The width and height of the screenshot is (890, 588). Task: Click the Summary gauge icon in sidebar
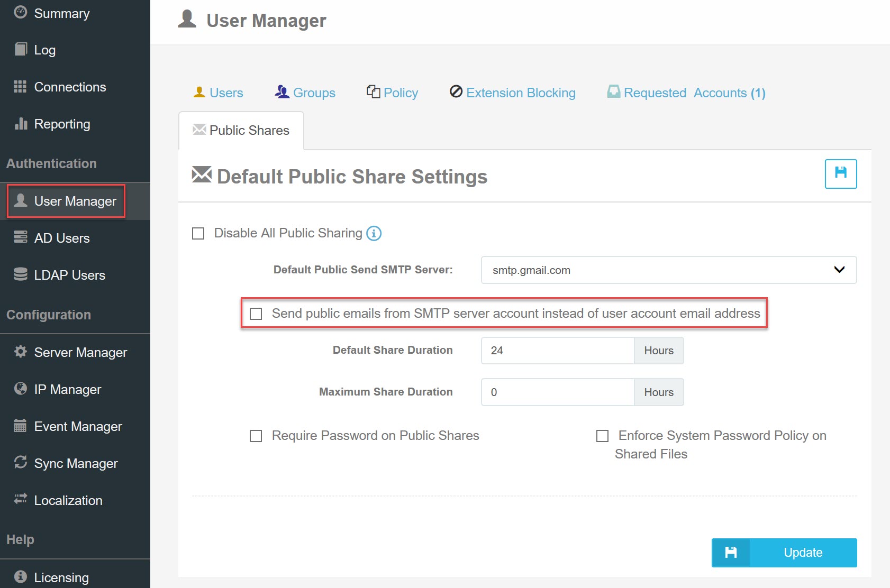(x=21, y=12)
